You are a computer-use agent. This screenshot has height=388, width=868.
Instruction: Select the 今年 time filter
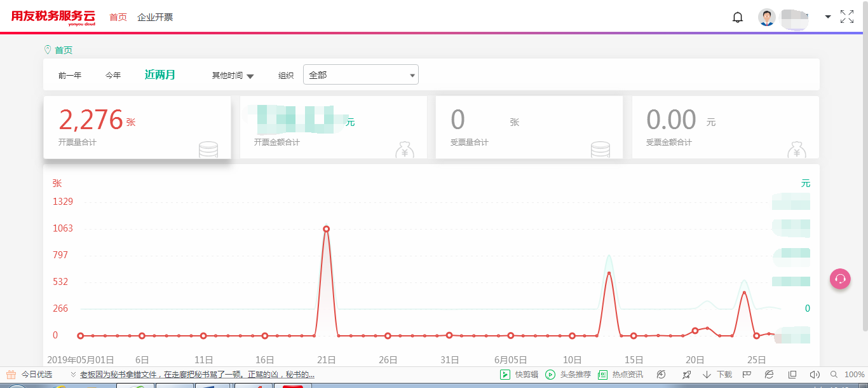[x=113, y=76]
